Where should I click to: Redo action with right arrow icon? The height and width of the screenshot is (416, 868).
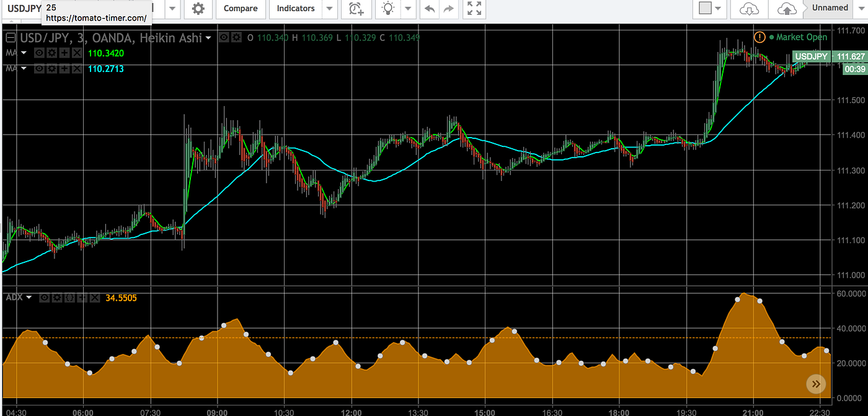click(x=449, y=9)
